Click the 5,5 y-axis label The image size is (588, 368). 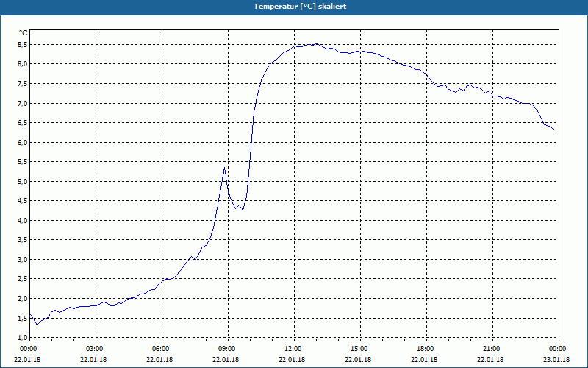click(x=23, y=162)
